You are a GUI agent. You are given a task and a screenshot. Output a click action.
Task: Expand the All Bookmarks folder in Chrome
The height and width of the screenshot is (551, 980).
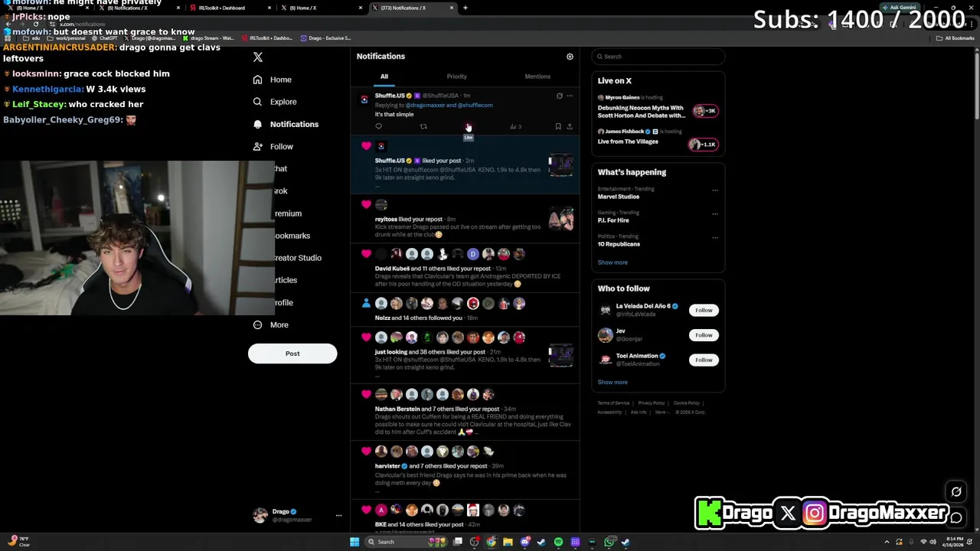(956, 38)
